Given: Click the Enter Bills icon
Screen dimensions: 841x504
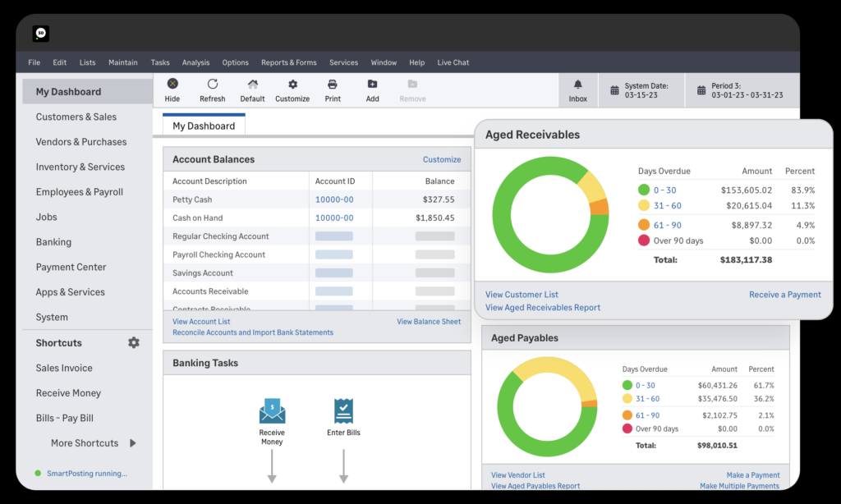Looking at the screenshot, I should pyautogui.click(x=343, y=410).
